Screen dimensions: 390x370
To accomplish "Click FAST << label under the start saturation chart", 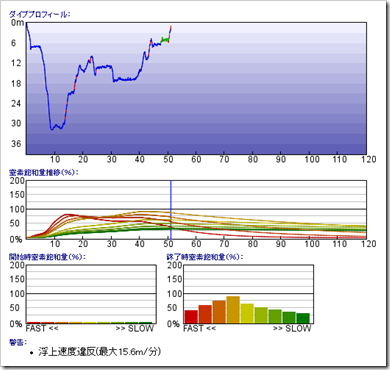I will pos(42,329).
